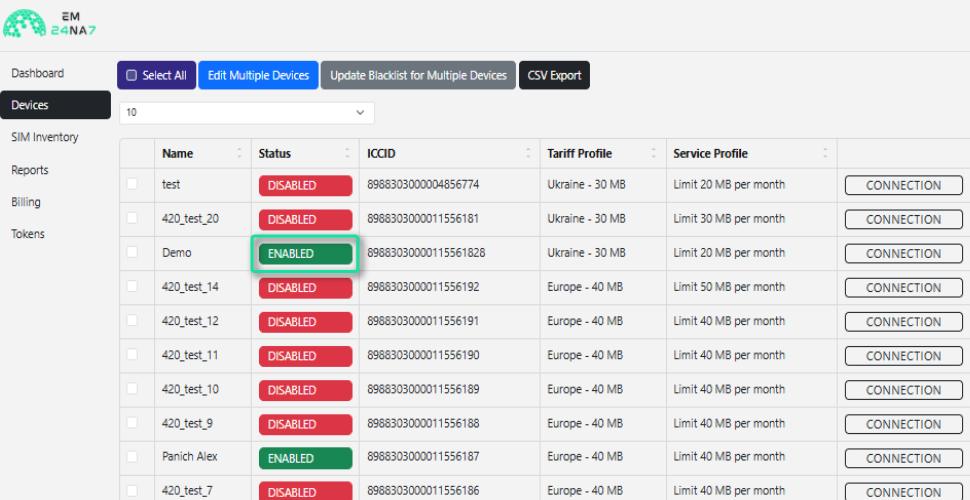Navigate to Tokens in the sidebar

28,234
